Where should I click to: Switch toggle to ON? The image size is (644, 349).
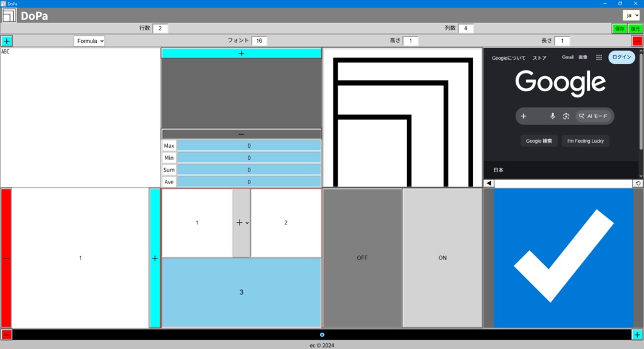pyautogui.click(x=442, y=258)
